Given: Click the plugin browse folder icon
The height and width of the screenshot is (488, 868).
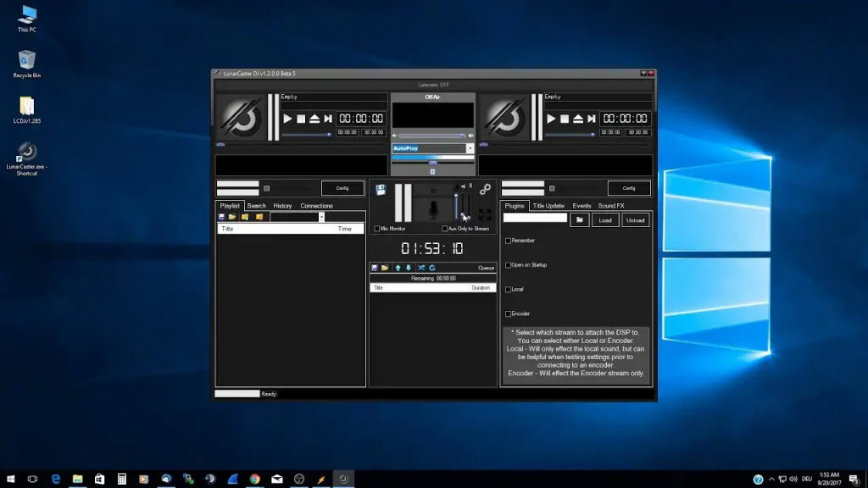Looking at the screenshot, I should tap(579, 219).
